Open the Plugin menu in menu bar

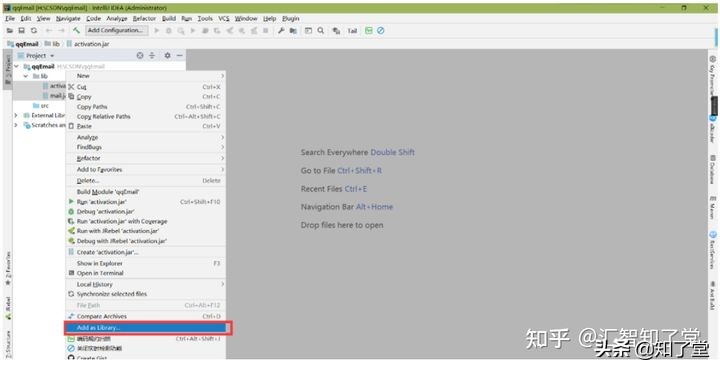pyautogui.click(x=291, y=19)
